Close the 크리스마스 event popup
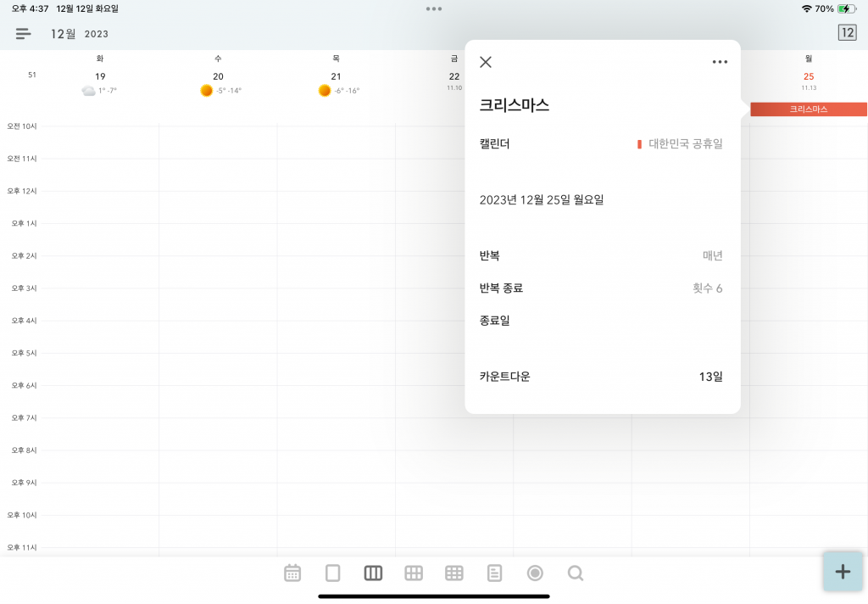The image size is (868, 604). click(486, 62)
